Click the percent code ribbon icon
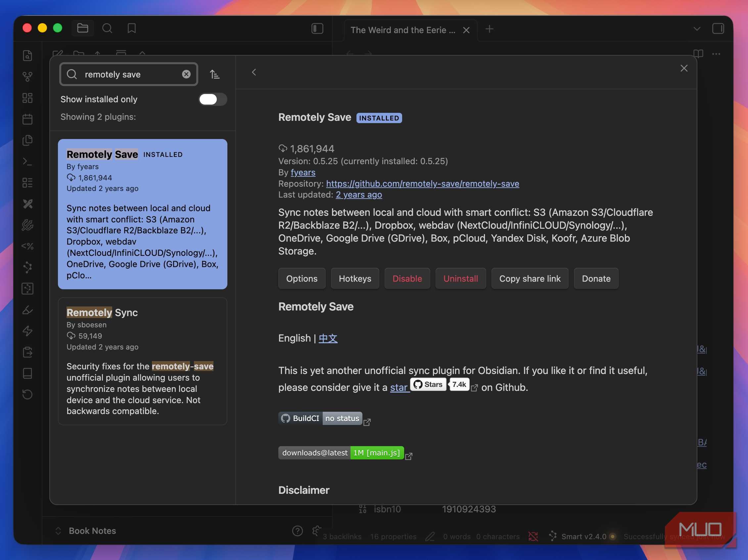 point(27,246)
